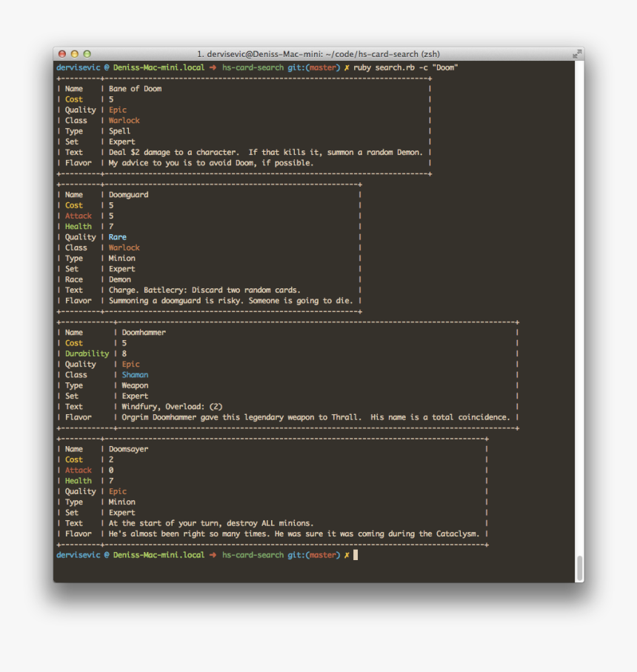Screen dimensions: 637x672
Task: Click the green zoom window button
Action: coord(87,54)
